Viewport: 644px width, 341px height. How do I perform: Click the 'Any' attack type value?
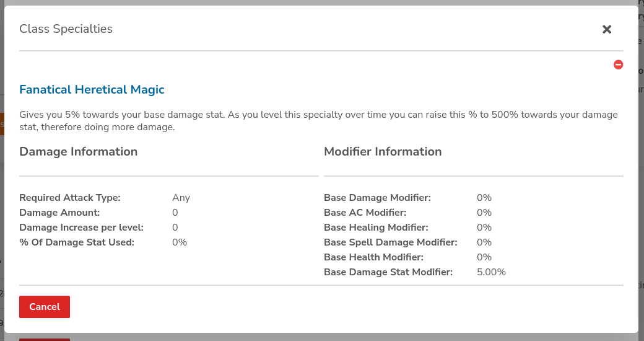pyautogui.click(x=181, y=198)
